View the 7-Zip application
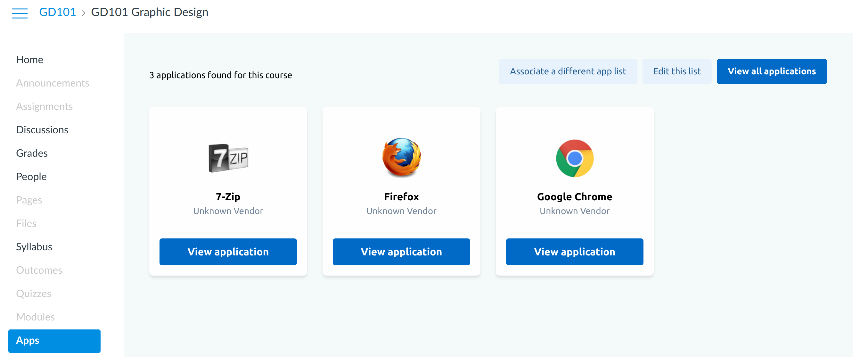Viewport: 868px width, 357px height. click(x=228, y=252)
